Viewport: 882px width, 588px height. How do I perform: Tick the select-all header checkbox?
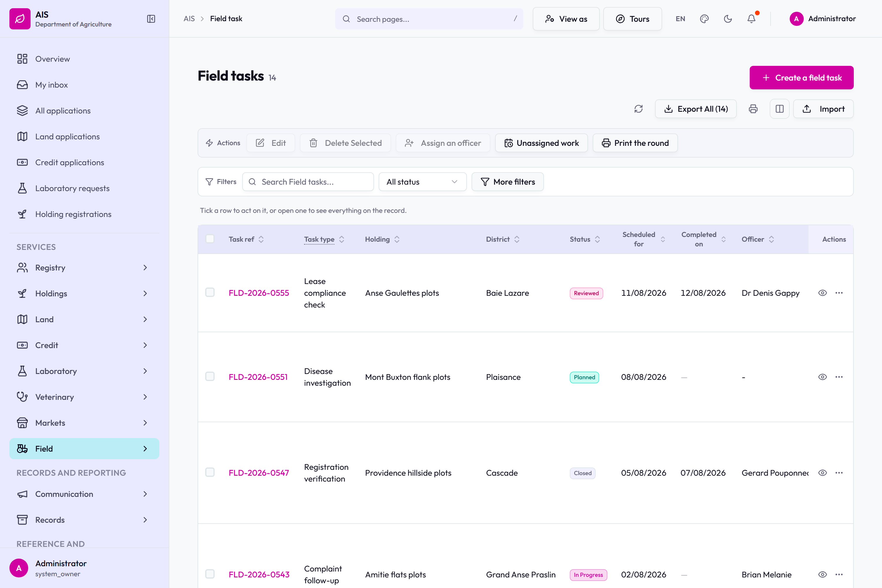(x=210, y=239)
